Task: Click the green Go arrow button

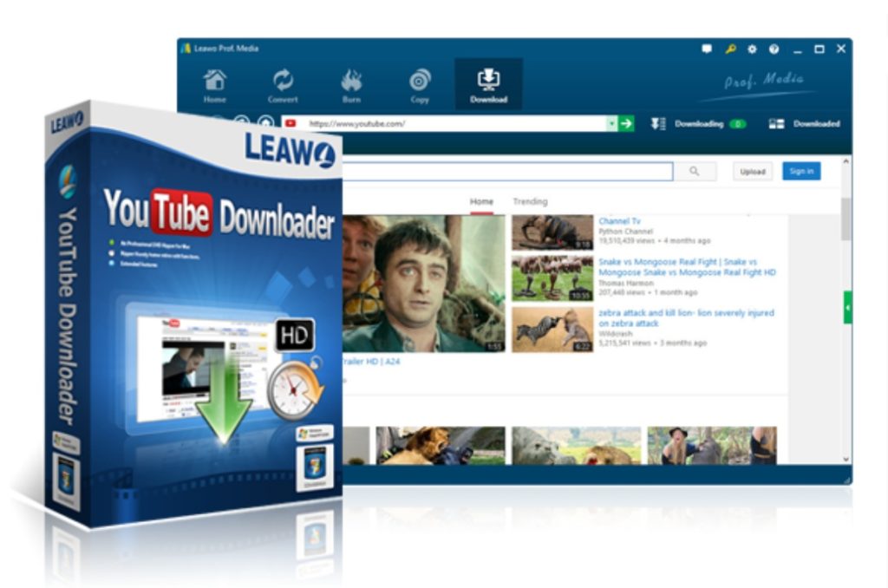Action: (x=626, y=123)
